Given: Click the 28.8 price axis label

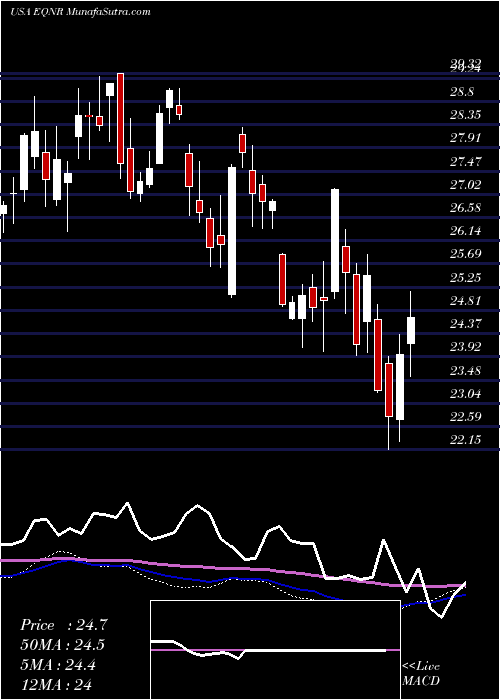Looking at the screenshot, I should (462, 92).
